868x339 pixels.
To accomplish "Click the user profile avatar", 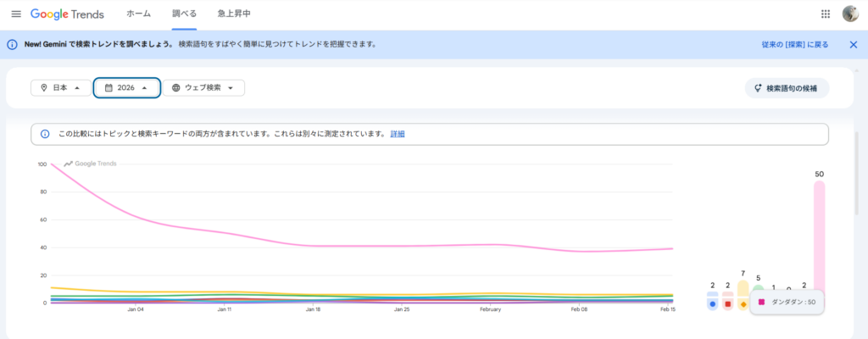I will tap(850, 14).
